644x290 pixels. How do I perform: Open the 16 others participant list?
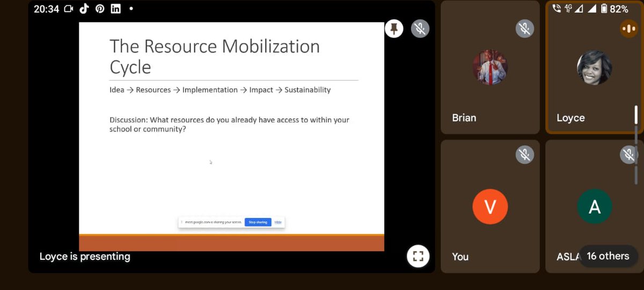point(608,256)
